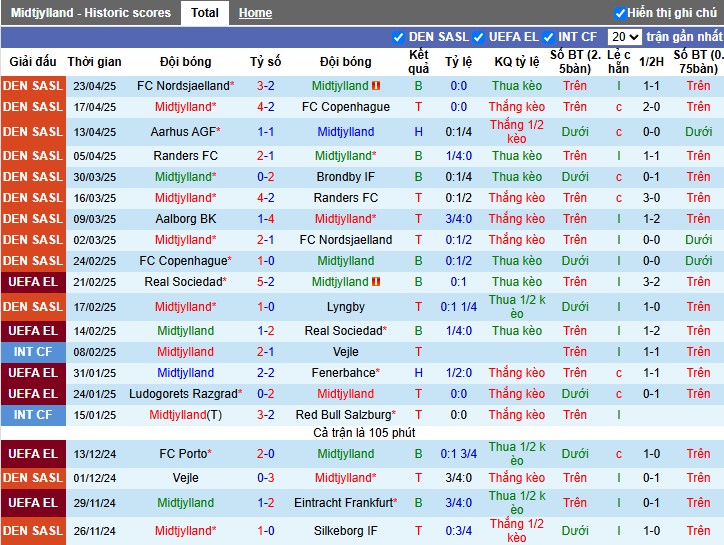Open FC Nordsjaelland in 02/03/25 row

(x=345, y=240)
